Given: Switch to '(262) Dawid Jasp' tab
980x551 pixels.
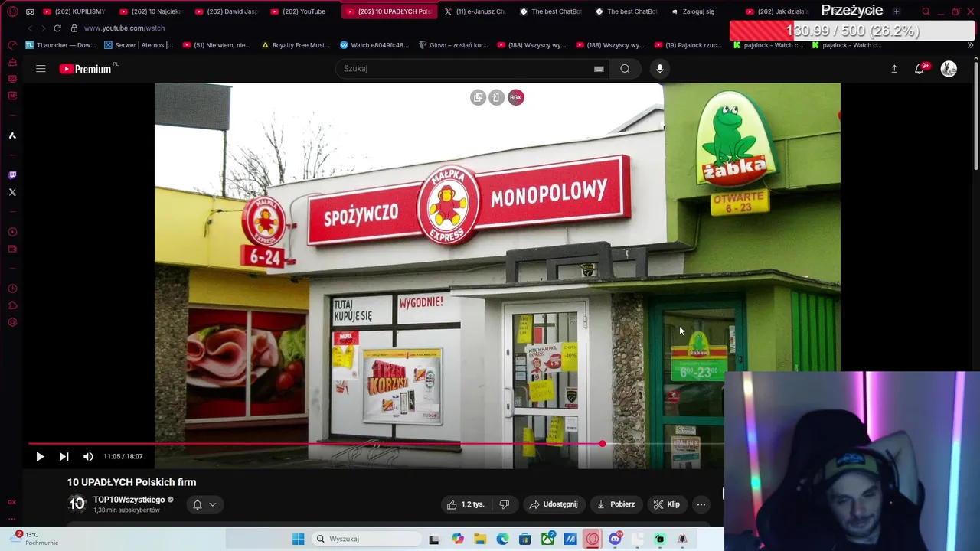Looking at the screenshot, I should [227, 11].
